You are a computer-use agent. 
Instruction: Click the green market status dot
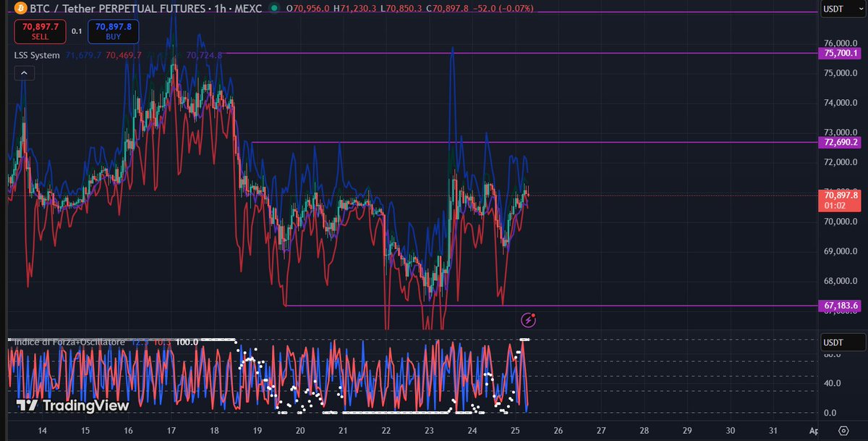(x=273, y=8)
